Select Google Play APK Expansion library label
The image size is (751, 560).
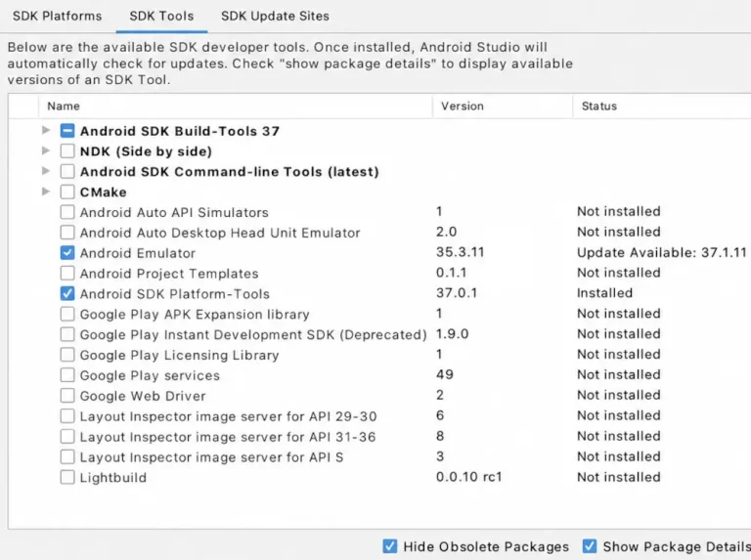click(x=195, y=315)
